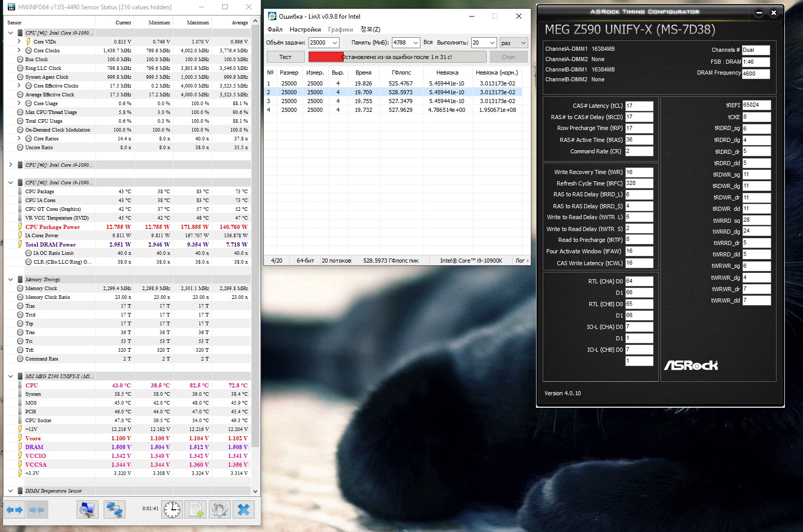Click the lightning icon beside CPU Package Power
This screenshot has width=803, height=532.
coord(20,227)
